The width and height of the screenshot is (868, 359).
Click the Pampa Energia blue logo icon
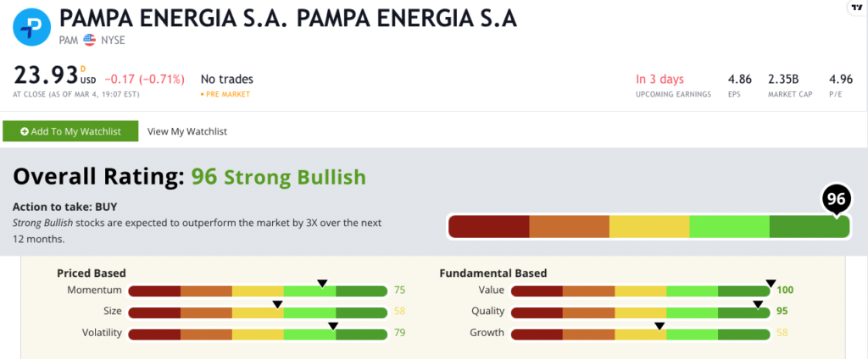32,26
